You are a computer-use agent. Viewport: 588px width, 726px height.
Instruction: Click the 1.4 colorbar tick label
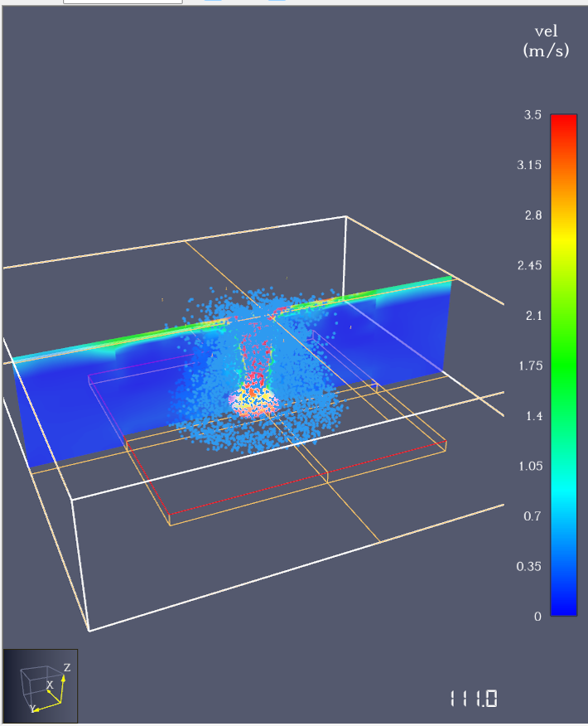pyautogui.click(x=534, y=416)
